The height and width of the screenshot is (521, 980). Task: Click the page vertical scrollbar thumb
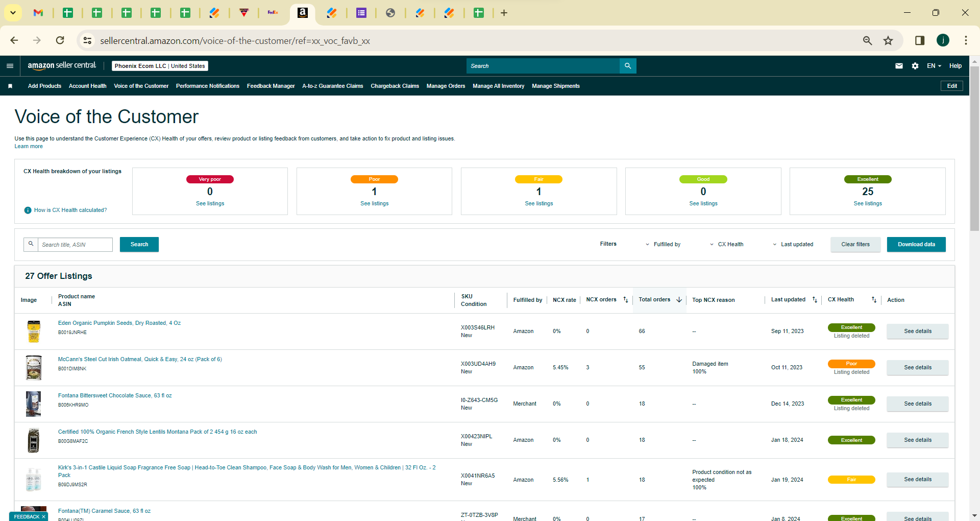click(974, 148)
